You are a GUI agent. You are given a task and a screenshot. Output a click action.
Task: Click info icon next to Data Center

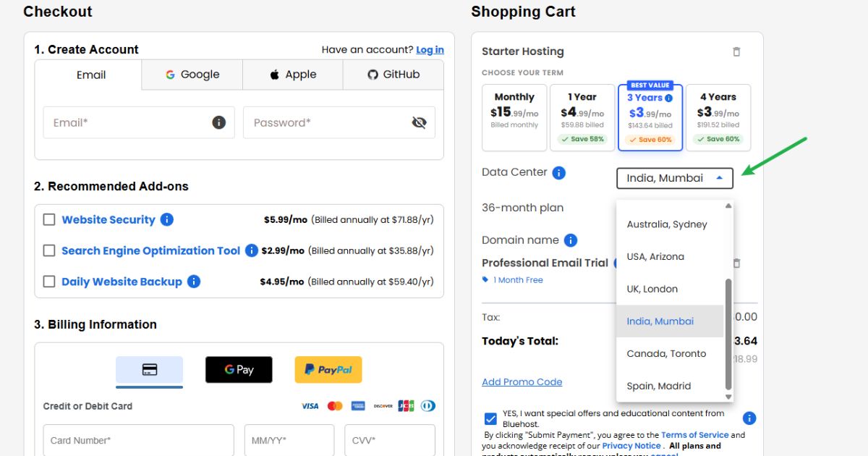558,173
